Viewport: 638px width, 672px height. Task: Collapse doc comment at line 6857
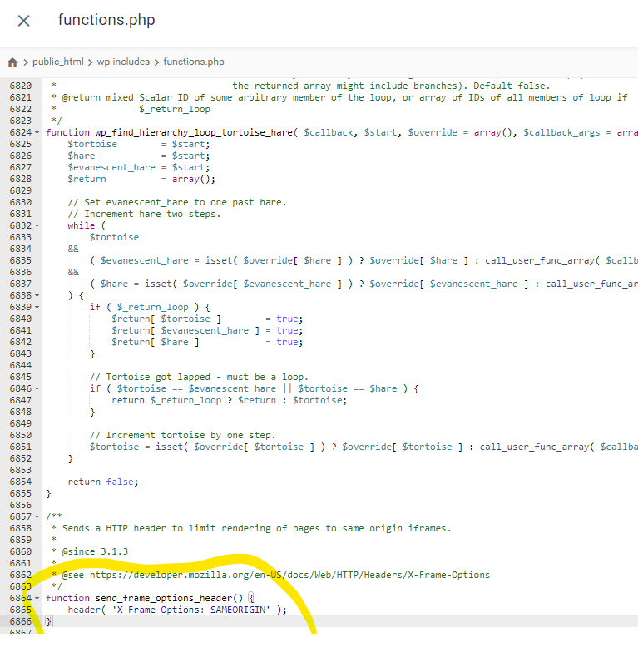(37, 516)
